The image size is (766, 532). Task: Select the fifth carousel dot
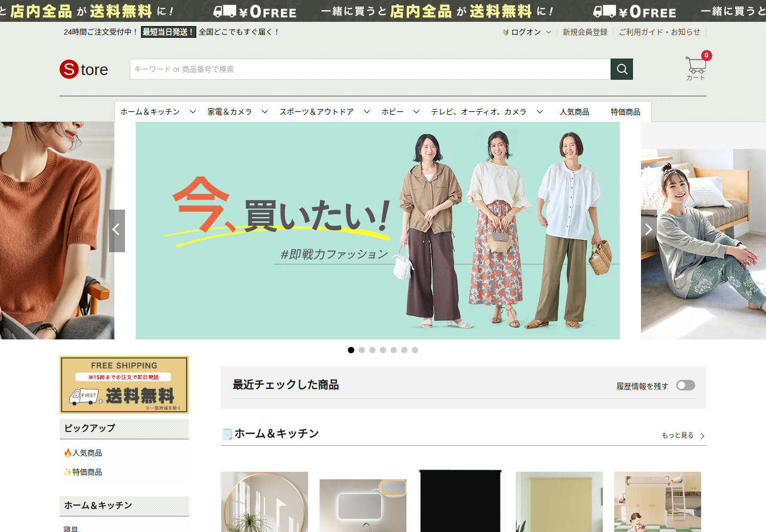pyautogui.click(x=394, y=350)
